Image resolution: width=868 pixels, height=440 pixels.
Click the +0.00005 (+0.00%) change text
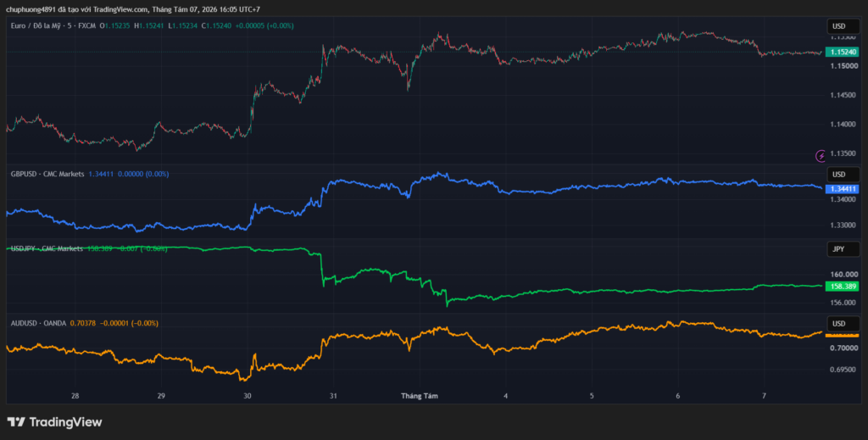tap(264, 25)
